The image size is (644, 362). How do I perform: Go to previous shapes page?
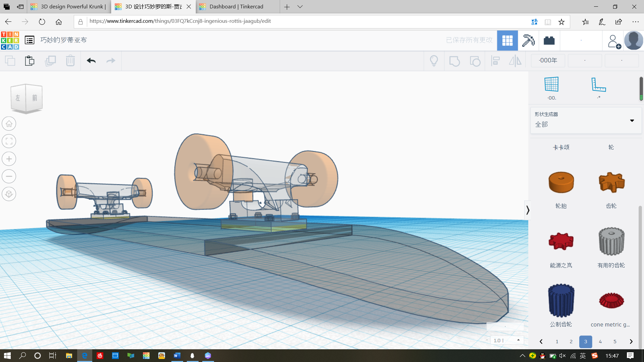pos(541,342)
